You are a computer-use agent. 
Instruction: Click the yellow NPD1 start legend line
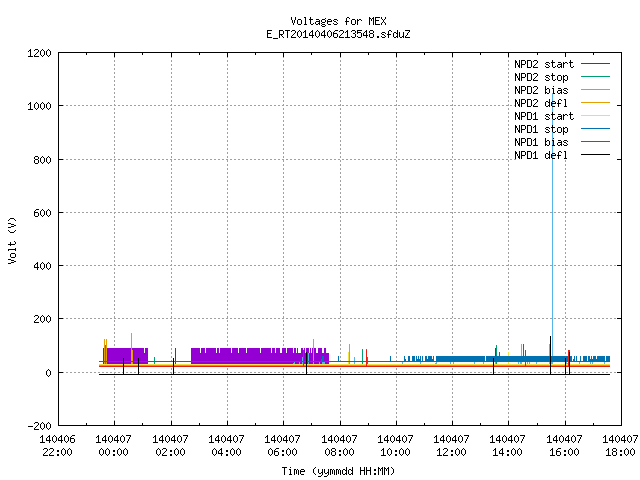[595, 116]
